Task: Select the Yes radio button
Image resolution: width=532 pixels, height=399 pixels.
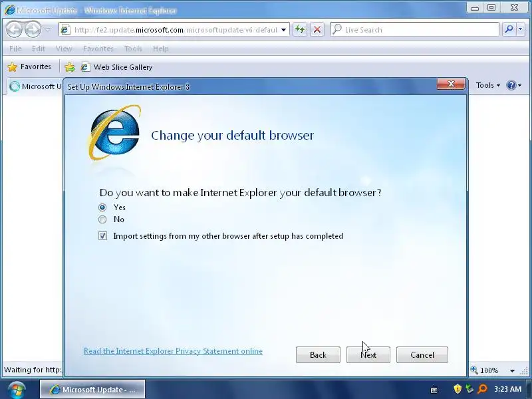Action: [102, 207]
